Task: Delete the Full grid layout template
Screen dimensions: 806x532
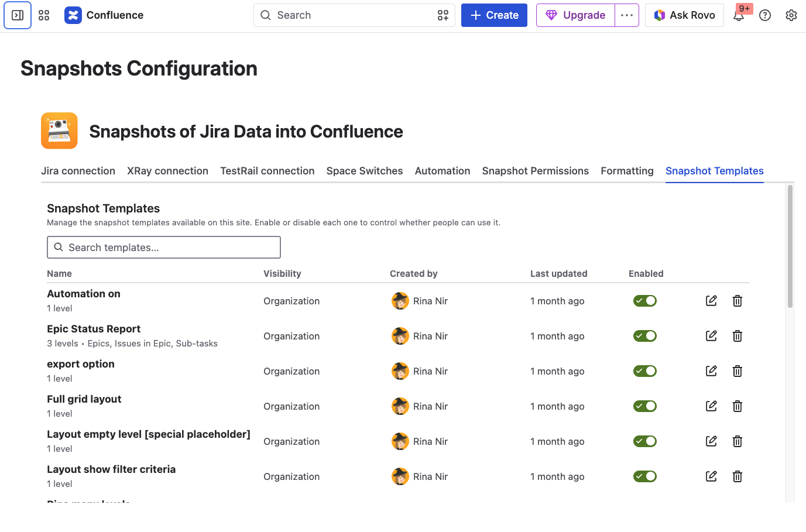Action: (738, 406)
